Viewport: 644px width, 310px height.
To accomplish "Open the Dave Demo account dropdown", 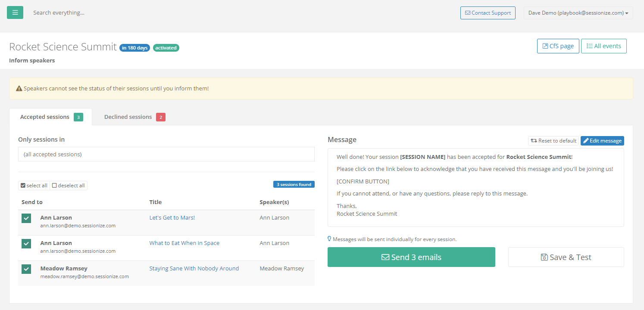I will pos(578,13).
